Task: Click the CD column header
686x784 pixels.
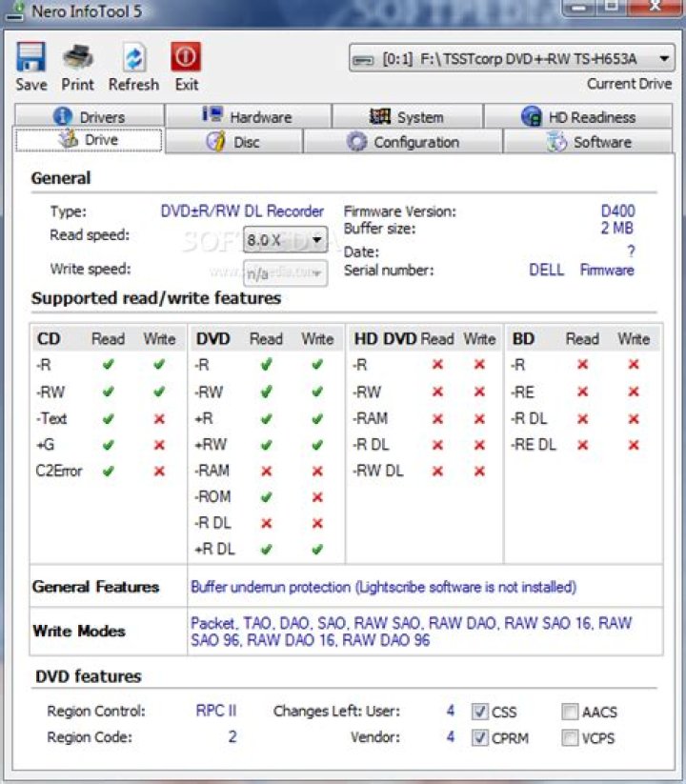Action: click(49, 338)
